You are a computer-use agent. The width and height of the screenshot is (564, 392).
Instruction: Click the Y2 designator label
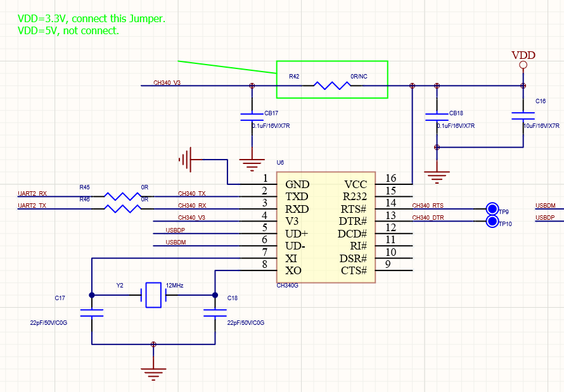click(x=120, y=285)
